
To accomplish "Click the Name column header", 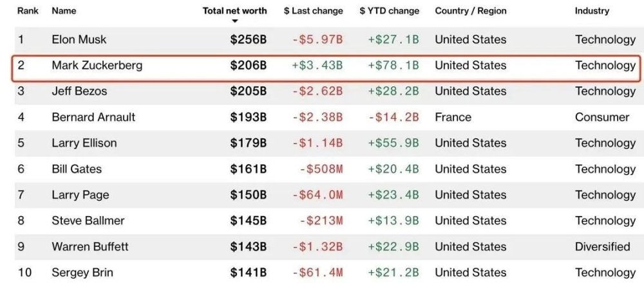I will click(x=64, y=11).
